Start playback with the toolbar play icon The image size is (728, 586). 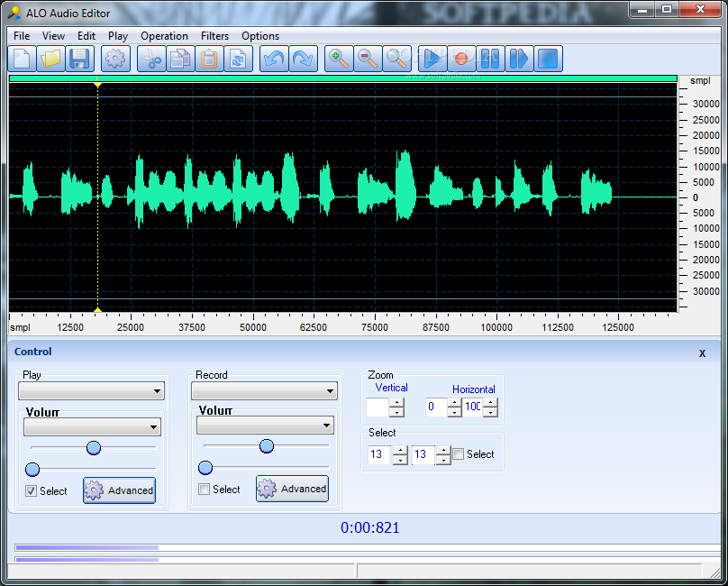[x=432, y=59]
